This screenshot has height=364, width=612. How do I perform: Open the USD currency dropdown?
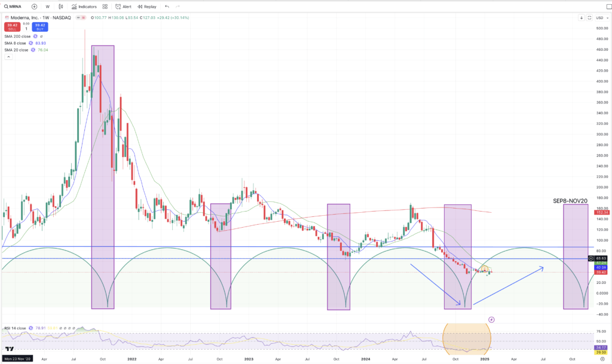[602, 17]
